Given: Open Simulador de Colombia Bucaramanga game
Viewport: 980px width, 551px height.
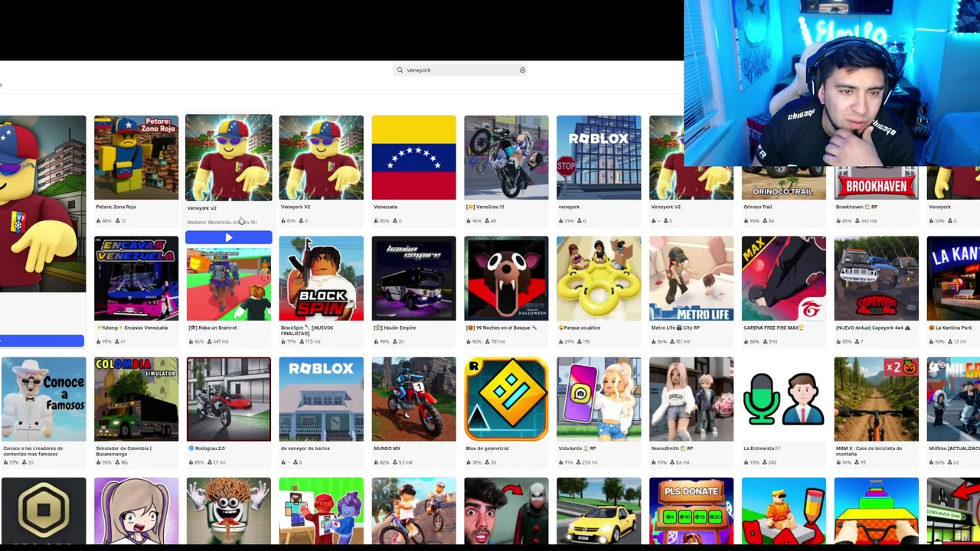Looking at the screenshot, I should [x=136, y=399].
